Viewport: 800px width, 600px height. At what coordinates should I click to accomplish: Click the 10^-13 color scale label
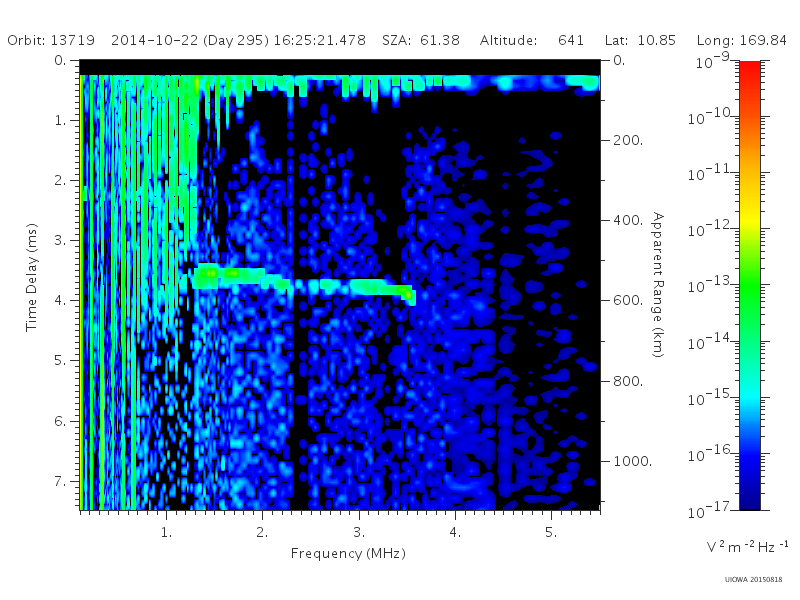click(712, 285)
